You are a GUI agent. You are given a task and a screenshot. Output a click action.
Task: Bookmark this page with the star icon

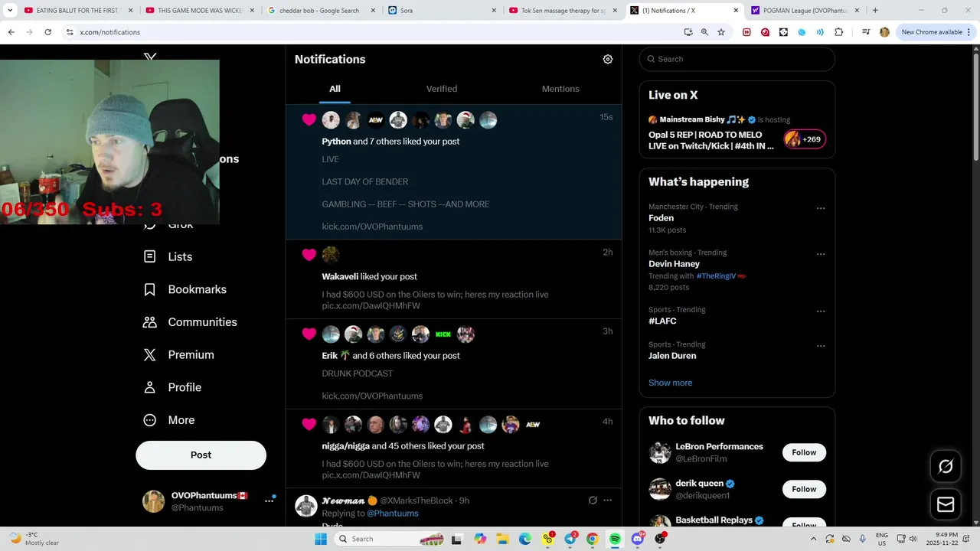(721, 32)
